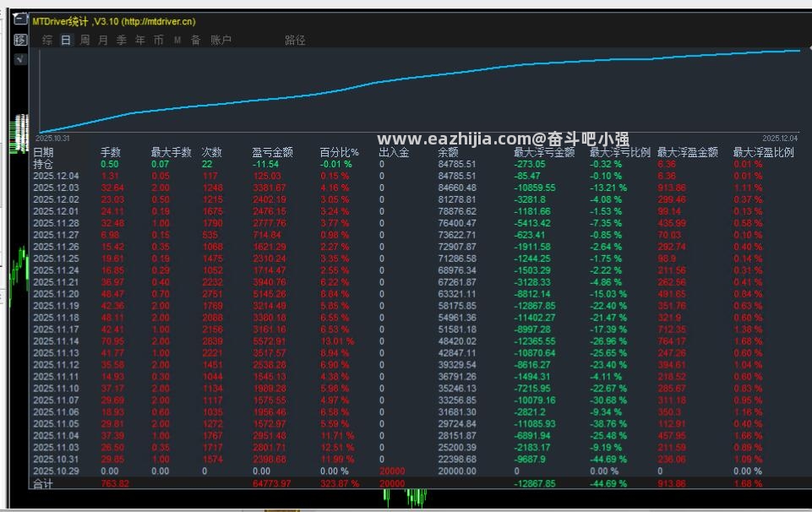
Task: Open the 备 notes tab
Action: 196,41
